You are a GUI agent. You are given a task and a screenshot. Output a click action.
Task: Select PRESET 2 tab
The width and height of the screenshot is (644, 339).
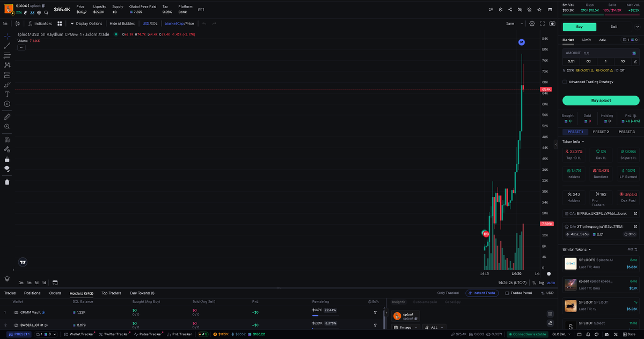coord(601,132)
